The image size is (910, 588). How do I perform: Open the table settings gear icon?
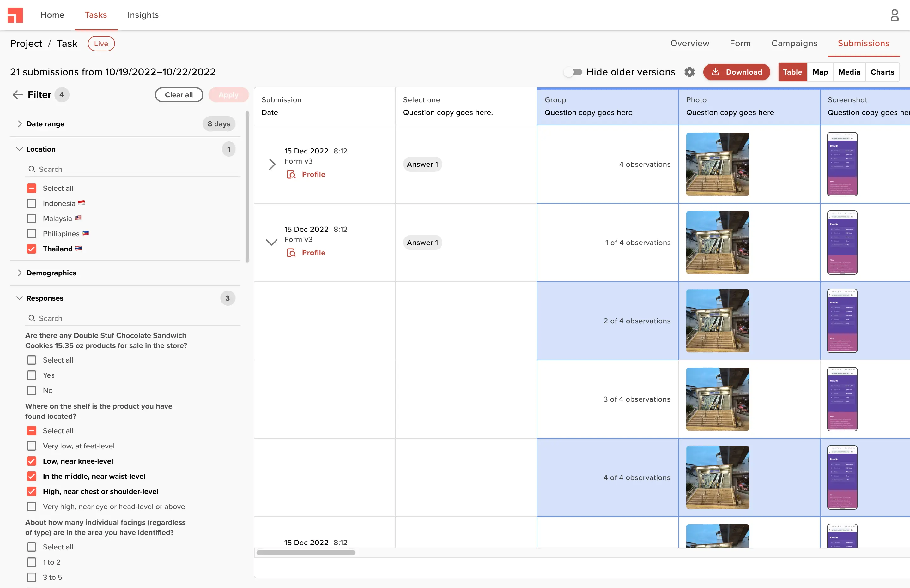[x=689, y=72]
